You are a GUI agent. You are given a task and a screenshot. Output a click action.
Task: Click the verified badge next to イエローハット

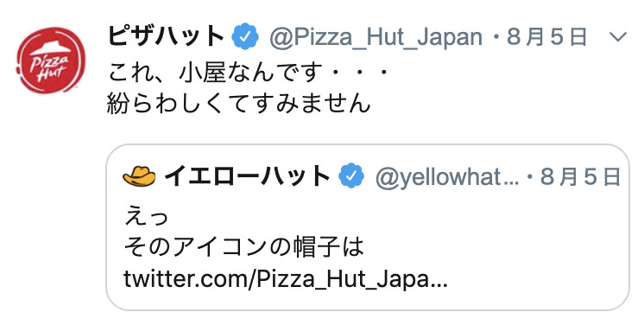351,175
